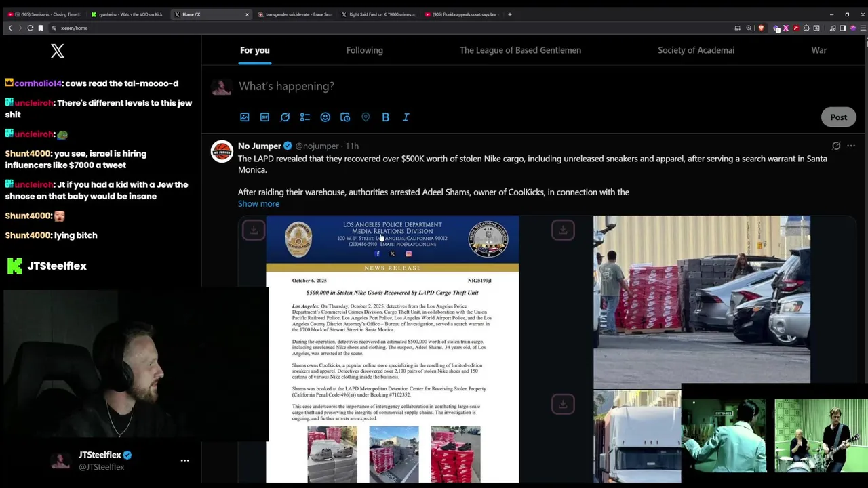868x488 pixels.
Task: Open the More menu on the No Jumper post
Action: (x=851, y=146)
